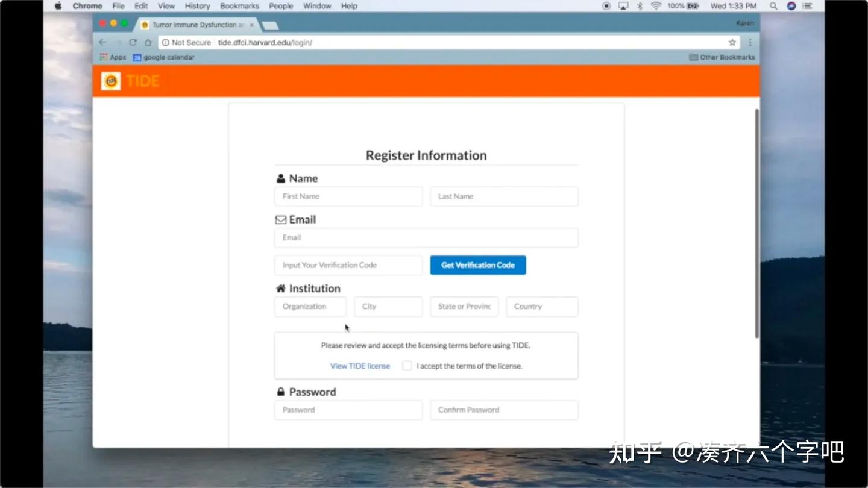868x488 pixels.
Task: Click the TIDE logo icon in the orange header
Action: (x=111, y=80)
